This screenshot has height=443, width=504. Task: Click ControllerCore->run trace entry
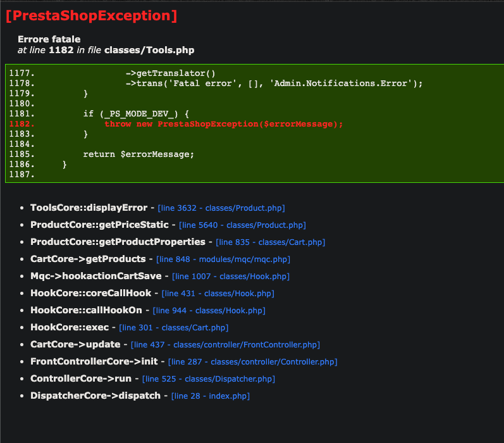pyautogui.click(x=81, y=378)
